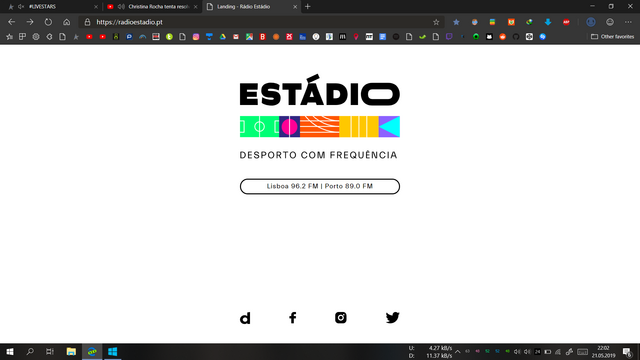Select the Landing - Rádio Estádio tab
Viewport: 640px width, 360px height.
click(x=251, y=7)
